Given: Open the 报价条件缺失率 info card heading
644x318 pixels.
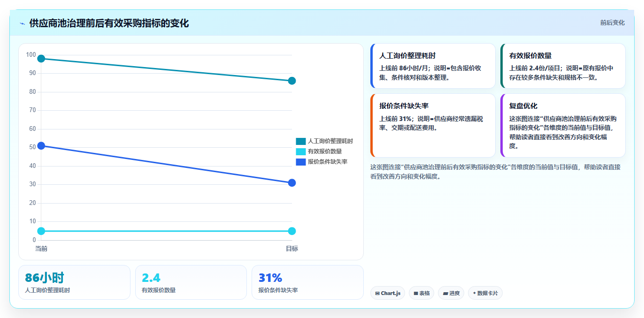Looking at the screenshot, I should pyautogui.click(x=404, y=106).
